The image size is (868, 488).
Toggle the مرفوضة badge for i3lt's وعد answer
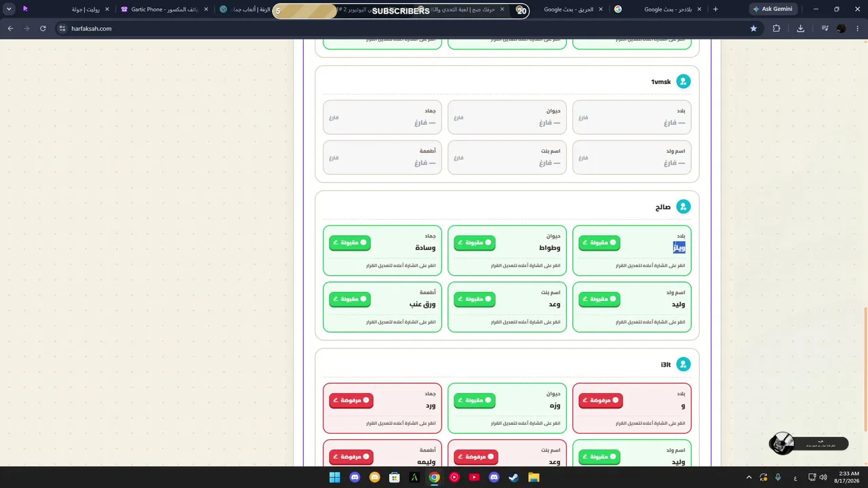pos(476,457)
